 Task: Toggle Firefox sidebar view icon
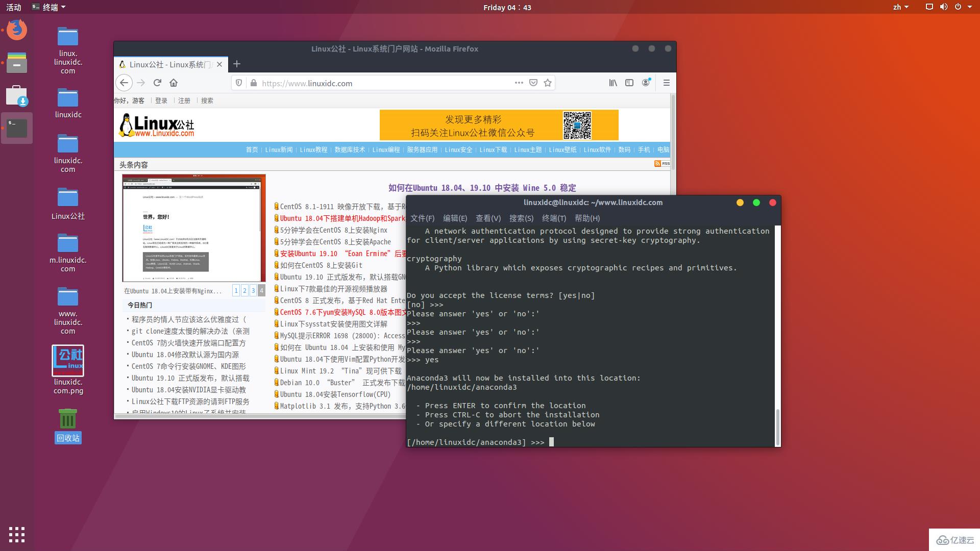629,83
